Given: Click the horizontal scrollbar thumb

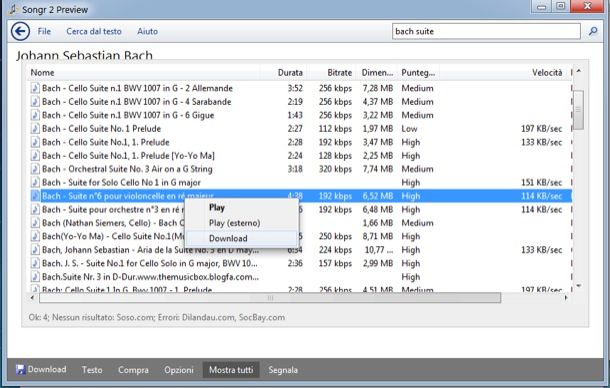Looking at the screenshot, I should tap(270, 298).
